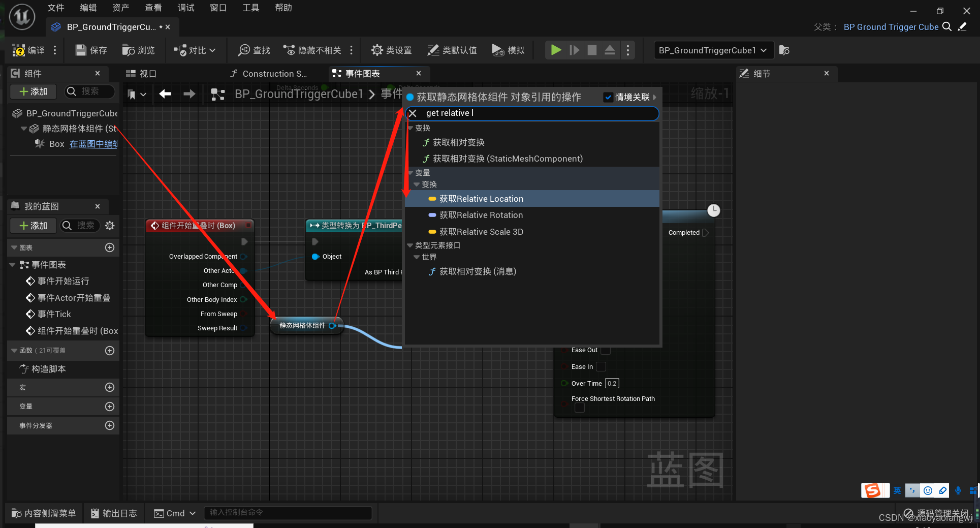980x528 pixels.
Task: Add new graph with plus icon in 图表
Action: coord(110,247)
